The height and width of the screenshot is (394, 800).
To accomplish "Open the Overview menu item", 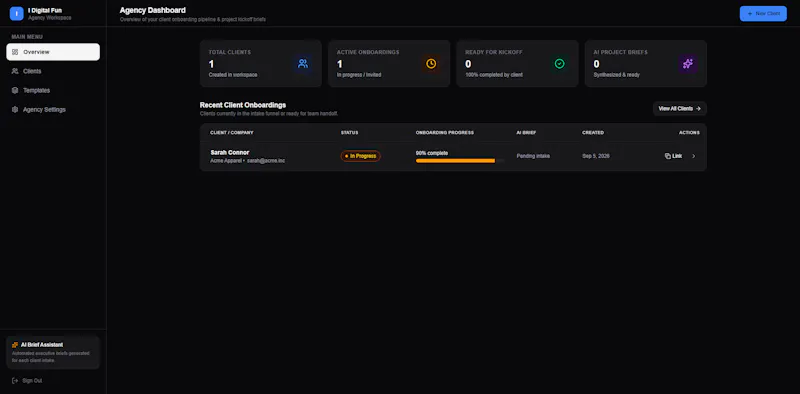I will (x=53, y=52).
